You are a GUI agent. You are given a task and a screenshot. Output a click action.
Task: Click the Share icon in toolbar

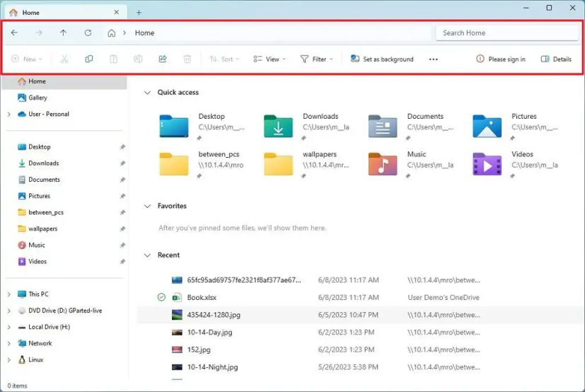[163, 59]
